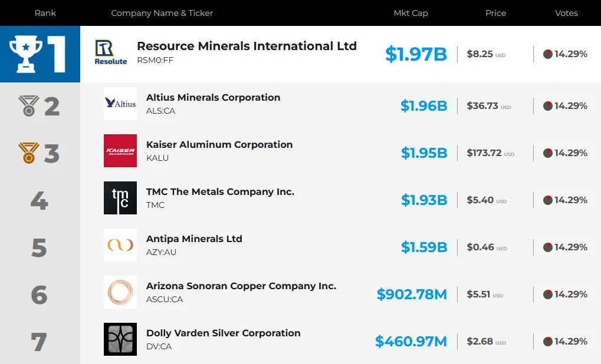The image size is (601, 364).
Task: Click the Dolly Varden Silver logo
Action: 120,339
